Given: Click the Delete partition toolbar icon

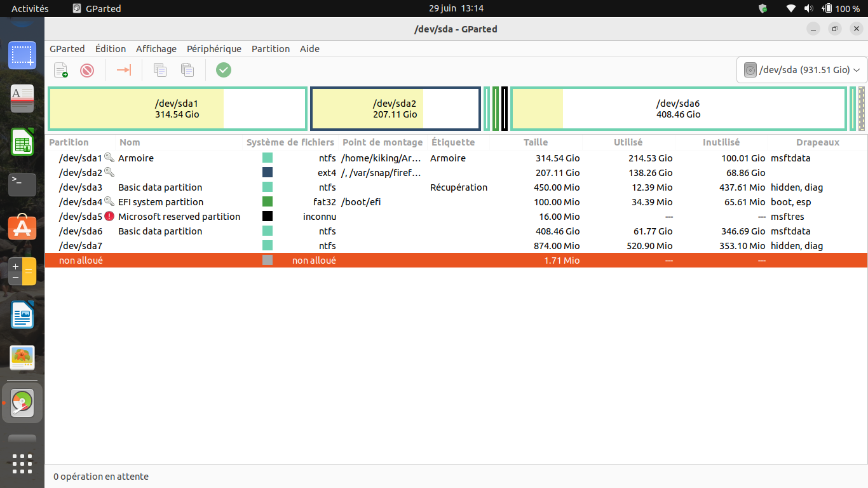Looking at the screenshot, I should point(87,70).
